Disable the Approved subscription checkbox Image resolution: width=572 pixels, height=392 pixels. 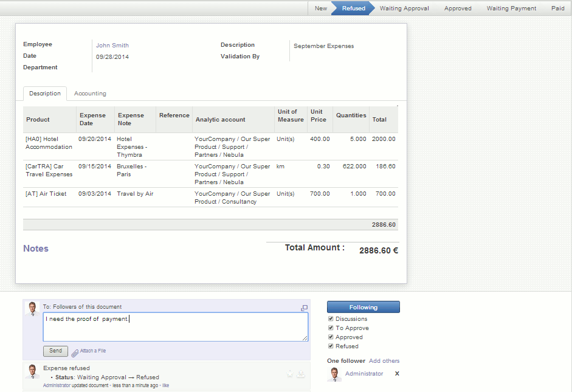click(x=331, y=337)
